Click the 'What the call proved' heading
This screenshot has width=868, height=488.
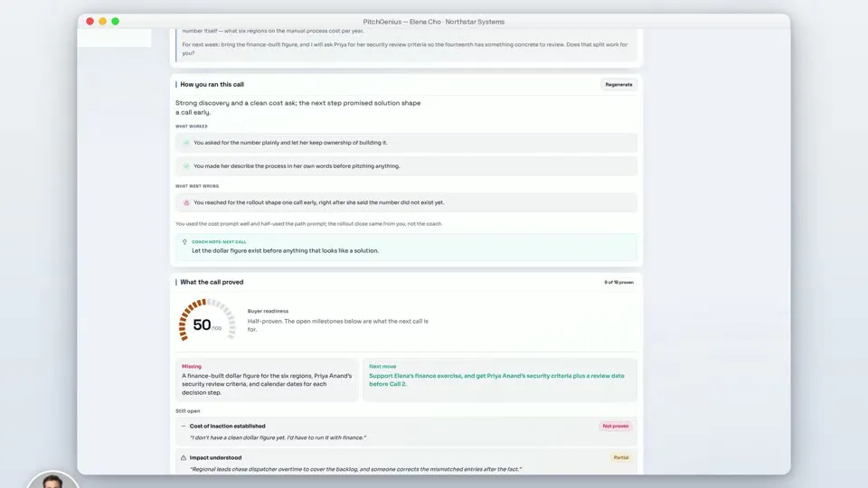coord(212,282)
